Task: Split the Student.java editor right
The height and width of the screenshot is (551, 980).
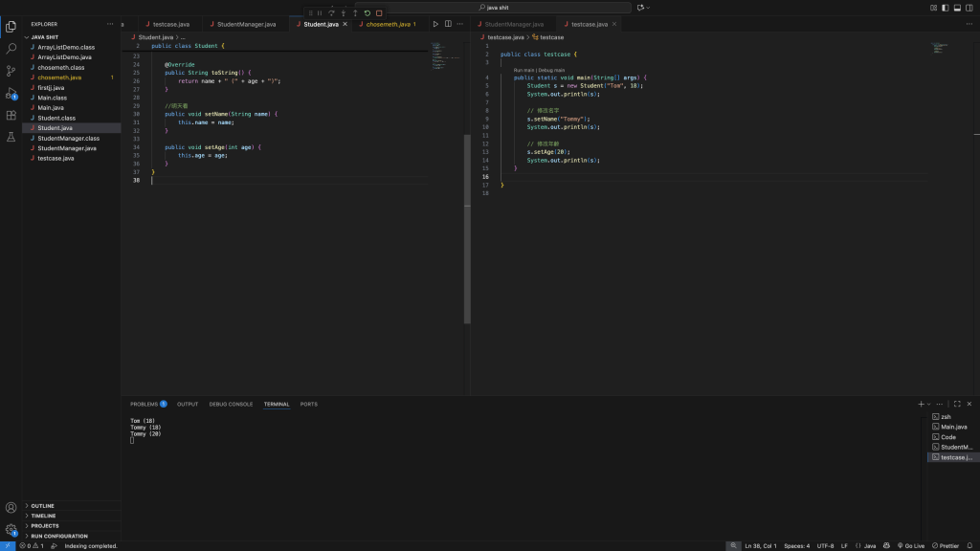Action: (x=448, y=23)
